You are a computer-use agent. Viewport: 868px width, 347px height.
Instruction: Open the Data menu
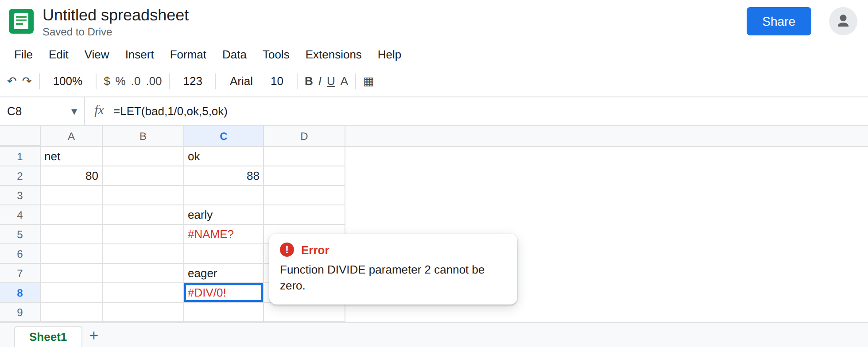point(234,54)
